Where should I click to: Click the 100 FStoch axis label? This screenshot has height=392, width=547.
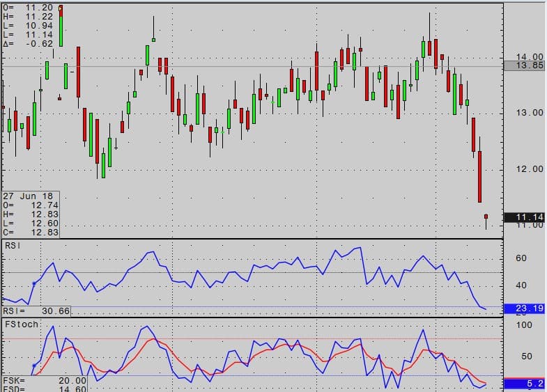524,325
